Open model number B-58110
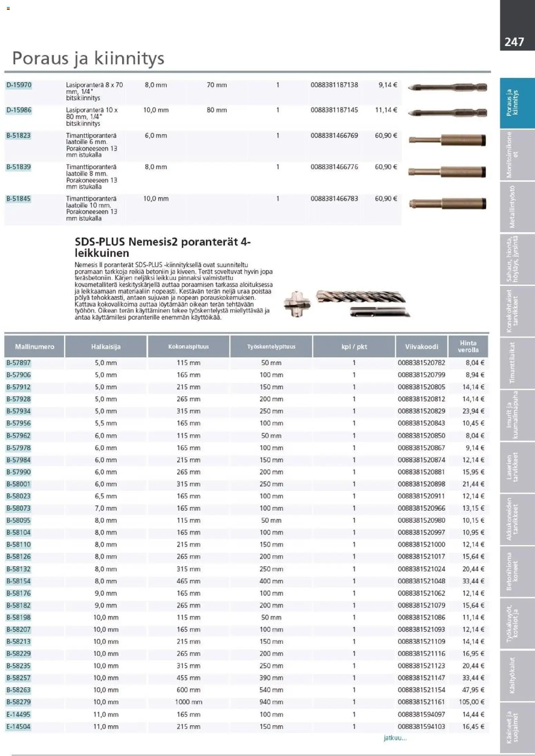This screenshot has height=756, width=535. (19, 544)
